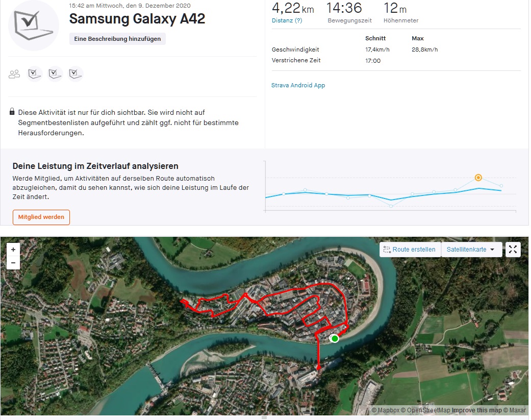The width and height of the screenshot is (531, 420).
Task: Open the Strava Android App link
Action: point(298,85)
